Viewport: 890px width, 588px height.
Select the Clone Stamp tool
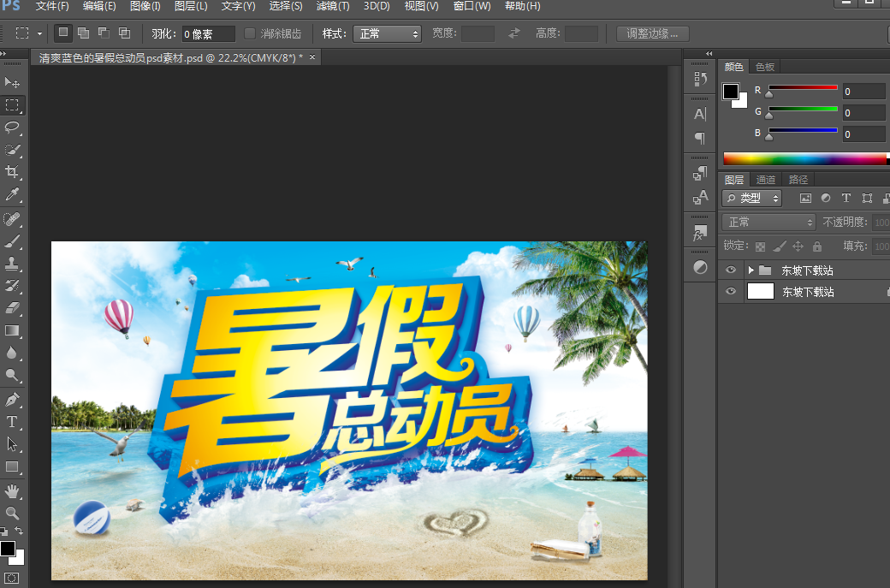[x=12, y=264]
